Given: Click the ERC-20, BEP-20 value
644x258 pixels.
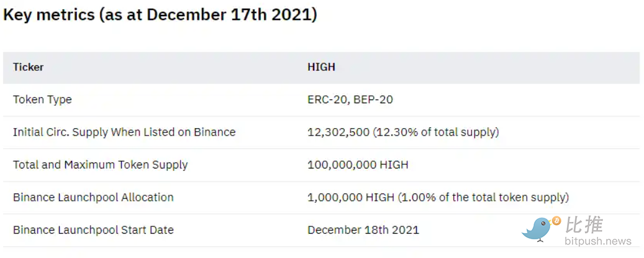Looking at the screenshot, I should 350,100.
